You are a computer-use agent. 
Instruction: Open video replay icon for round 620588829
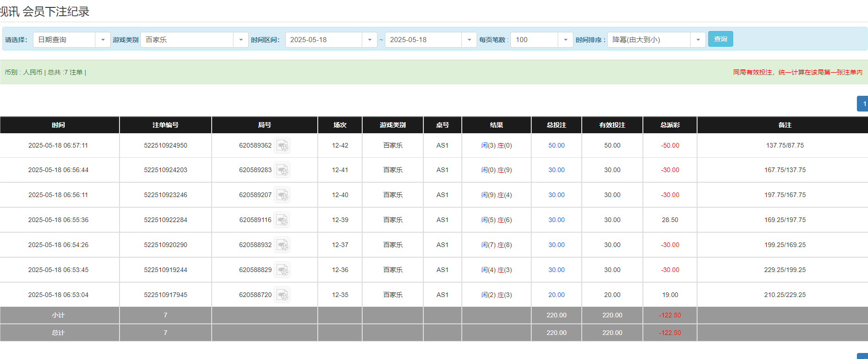(282, 270)
